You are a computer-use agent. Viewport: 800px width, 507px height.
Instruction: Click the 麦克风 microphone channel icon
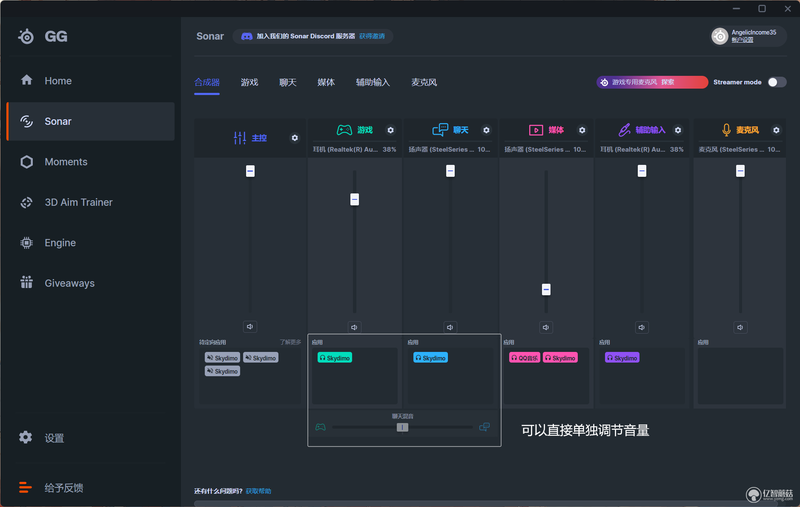click(726, 130)
